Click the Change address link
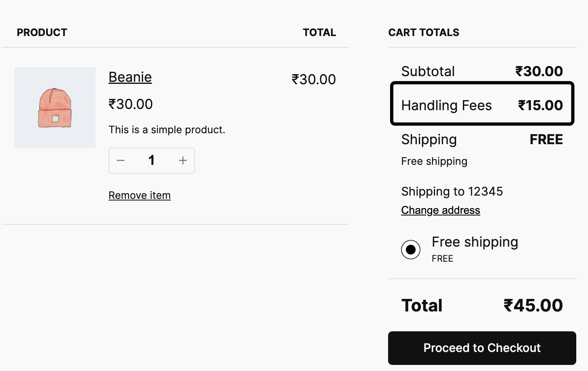The width and height of the screenshot is (588, 371). coord(441,210)
